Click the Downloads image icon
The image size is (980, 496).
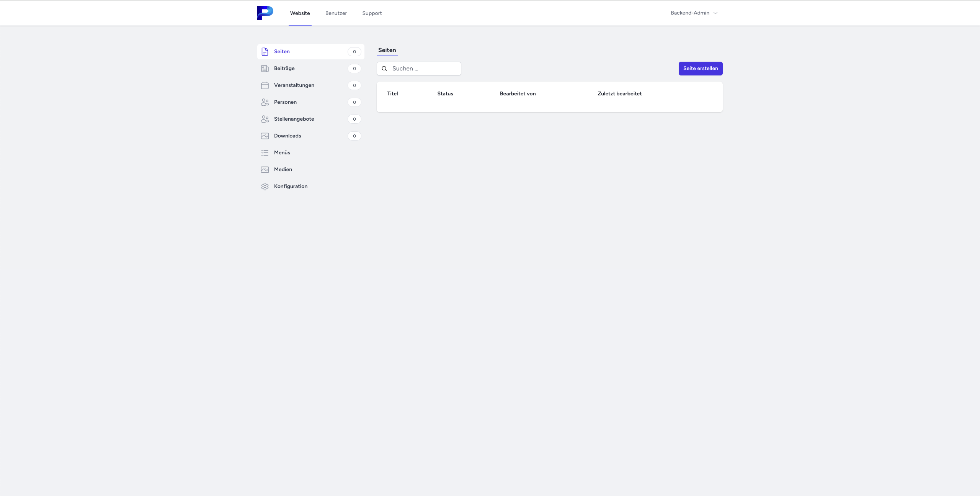265,136
